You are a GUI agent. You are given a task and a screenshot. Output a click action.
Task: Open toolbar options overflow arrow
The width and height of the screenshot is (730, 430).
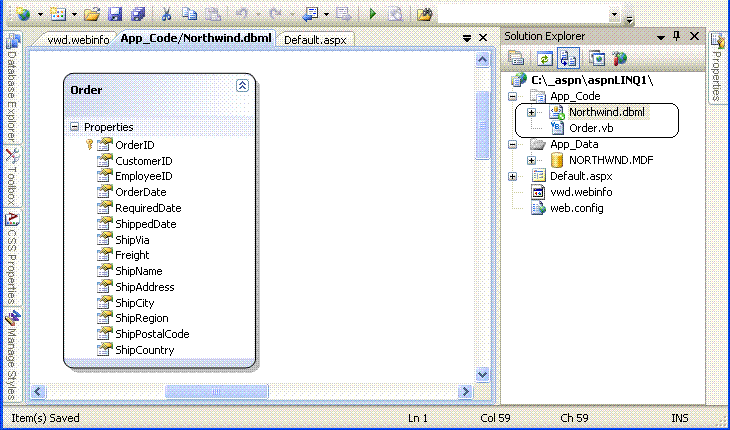click(629, 20)
